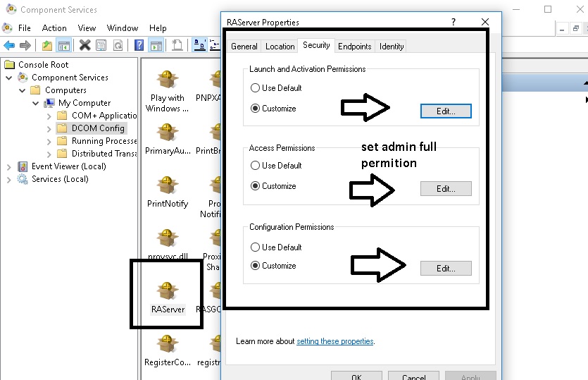Minimize the inner MDI console window
Viewport: 588px width, 380px height.
pyautogui.click(x=562, y=29)
